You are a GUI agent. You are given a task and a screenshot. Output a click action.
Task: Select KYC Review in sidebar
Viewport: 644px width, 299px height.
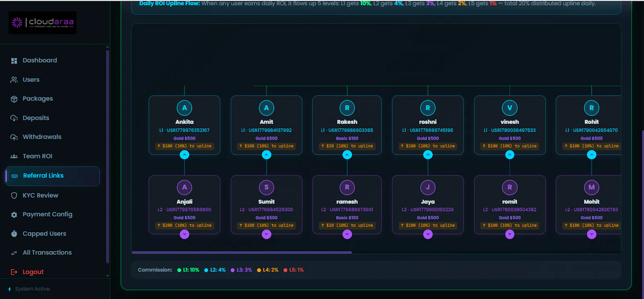(x=53, y=195)
